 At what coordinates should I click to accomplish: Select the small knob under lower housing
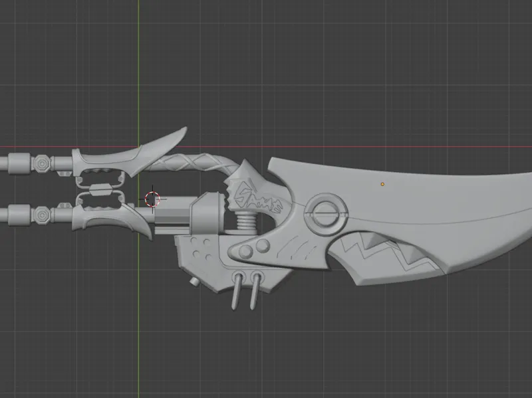(x=194, y=281)
